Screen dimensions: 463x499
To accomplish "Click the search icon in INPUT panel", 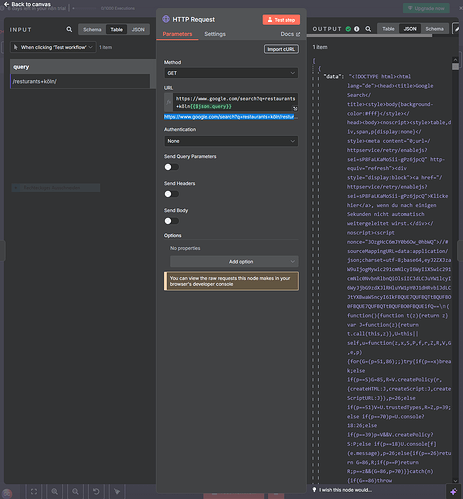I will [x=69, y=29].
